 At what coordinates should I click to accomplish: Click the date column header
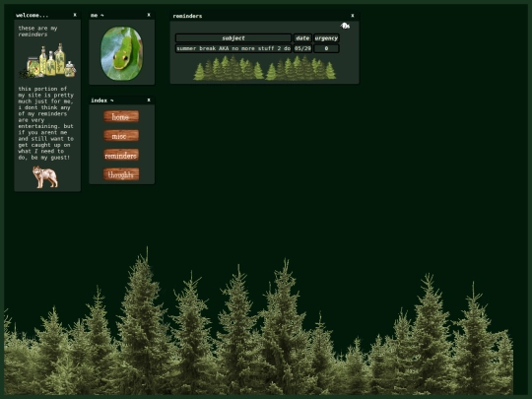tap(302, 38)
